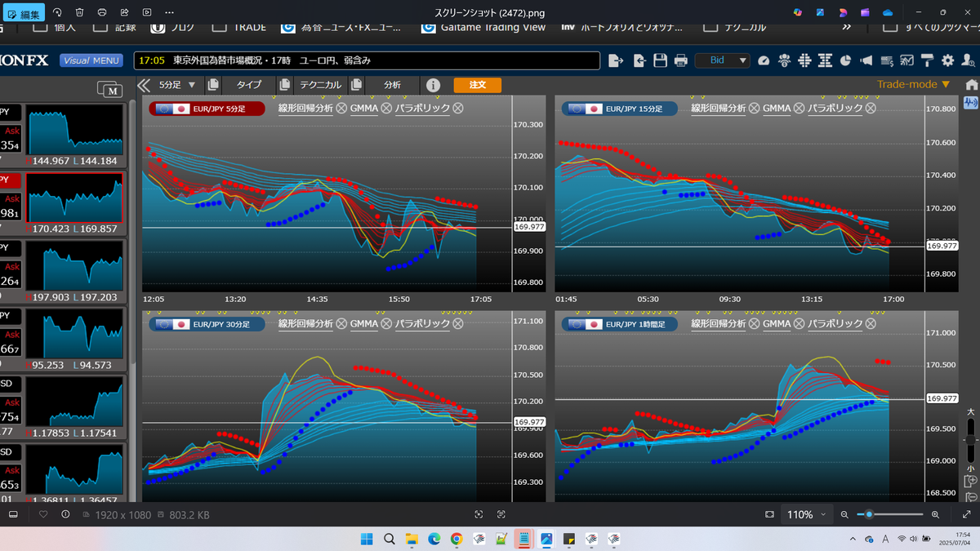Remove GMMA from EUR/JPY 5分足 chart
Image resolution: width=980 pixels, height=551 pixels.
point(386,108)
